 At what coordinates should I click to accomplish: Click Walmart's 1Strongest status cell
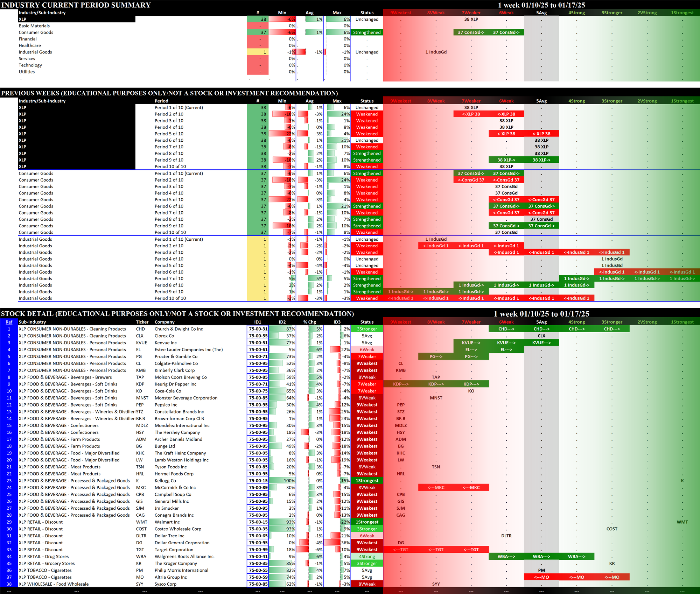tap(366, 522)
